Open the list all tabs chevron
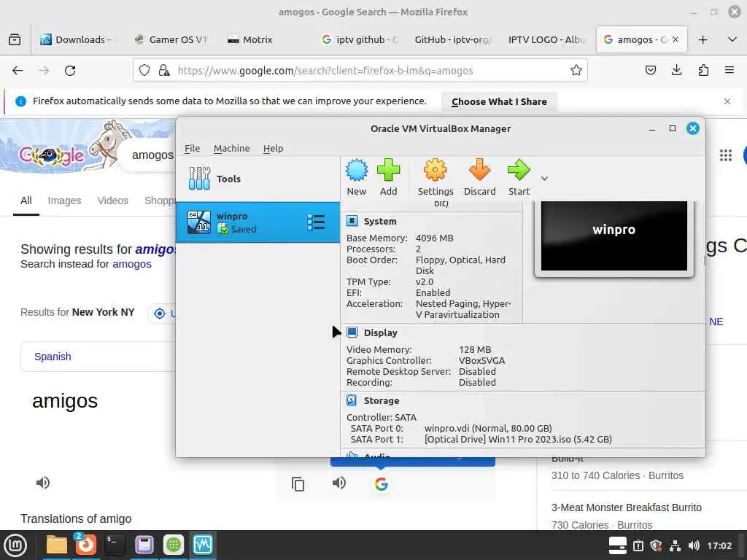This screenshot has width=747, height=560. (732, 39)
